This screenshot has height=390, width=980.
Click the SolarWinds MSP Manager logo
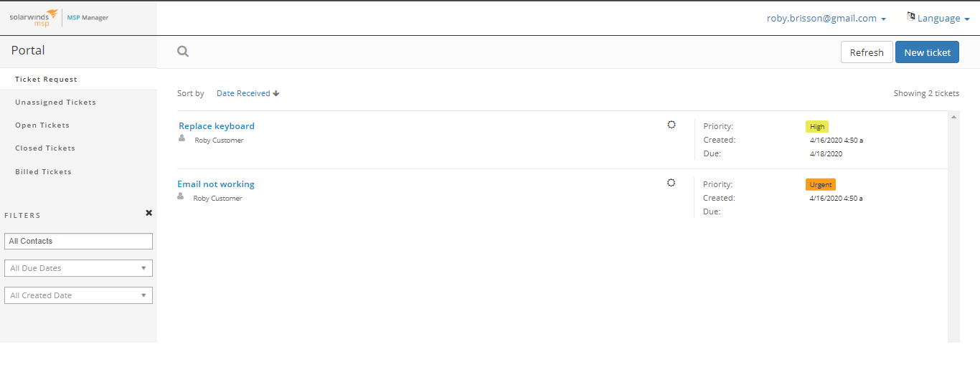coord(59,18)
